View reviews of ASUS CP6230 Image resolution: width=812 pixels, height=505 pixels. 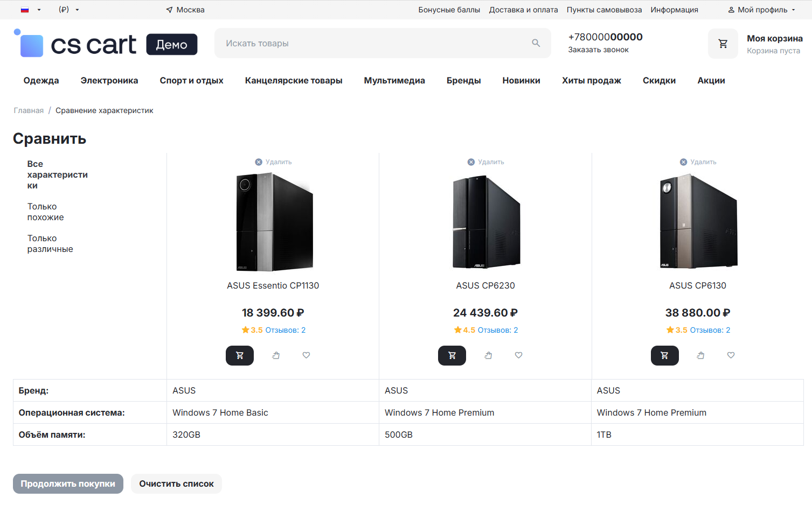coord(497,330)
